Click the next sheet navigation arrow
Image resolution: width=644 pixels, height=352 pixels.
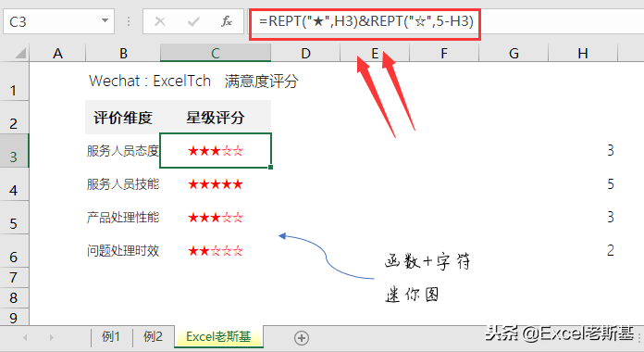[x=51, y=337]
